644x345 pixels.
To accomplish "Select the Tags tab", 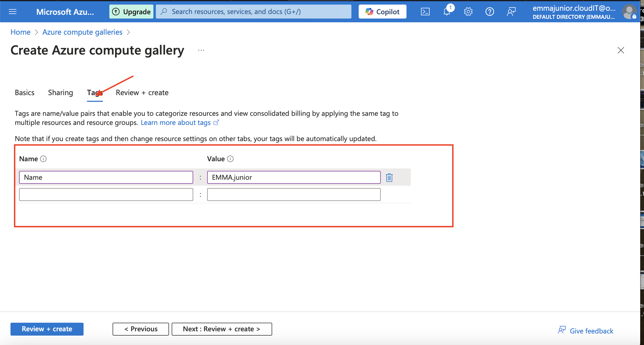I will (95, 92).
